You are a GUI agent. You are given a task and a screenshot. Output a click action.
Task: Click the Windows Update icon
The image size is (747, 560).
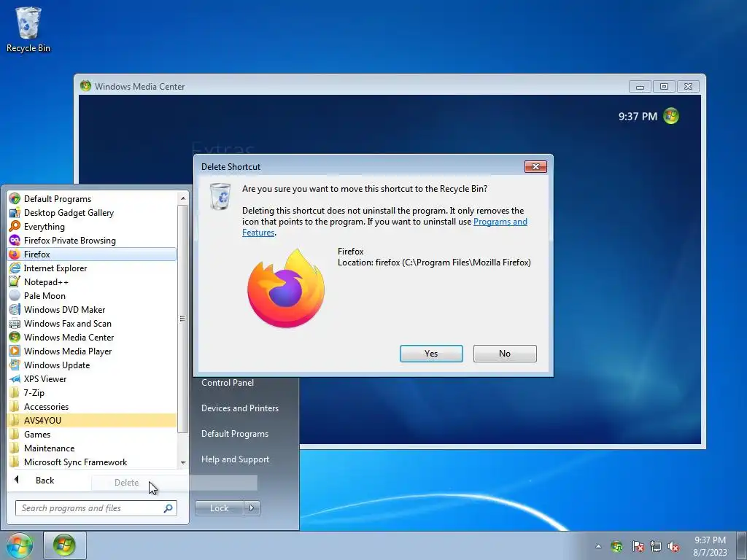[15, 365]
